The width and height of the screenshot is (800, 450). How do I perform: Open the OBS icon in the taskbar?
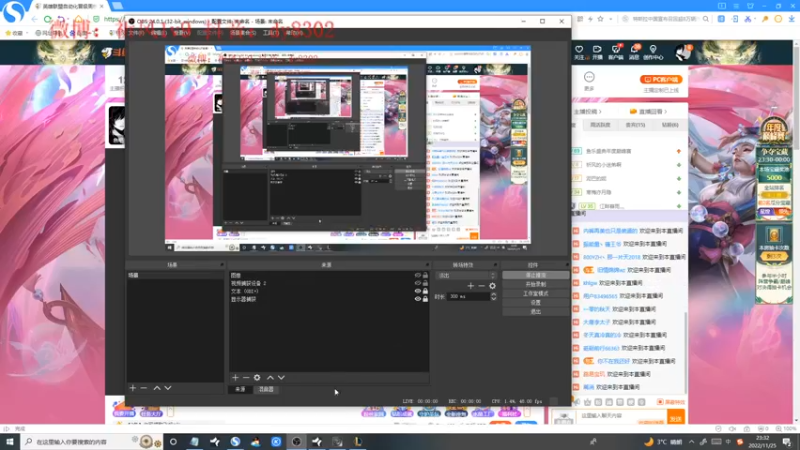(x=296, y=442)
